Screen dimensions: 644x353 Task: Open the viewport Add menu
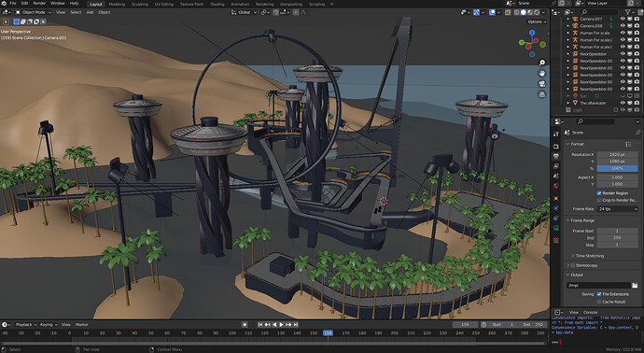(x=90, y=12)
